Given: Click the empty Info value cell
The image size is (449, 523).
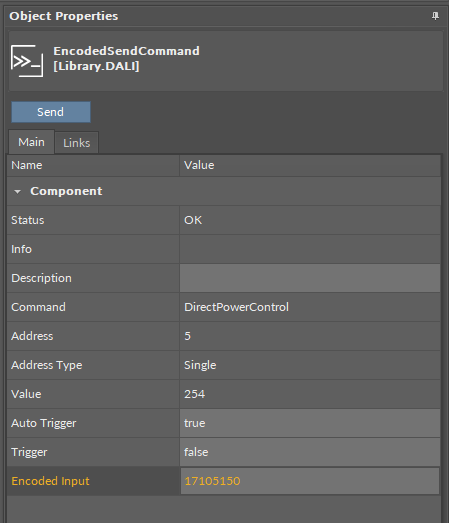Looking at the screenshot, I should [310, 249].
